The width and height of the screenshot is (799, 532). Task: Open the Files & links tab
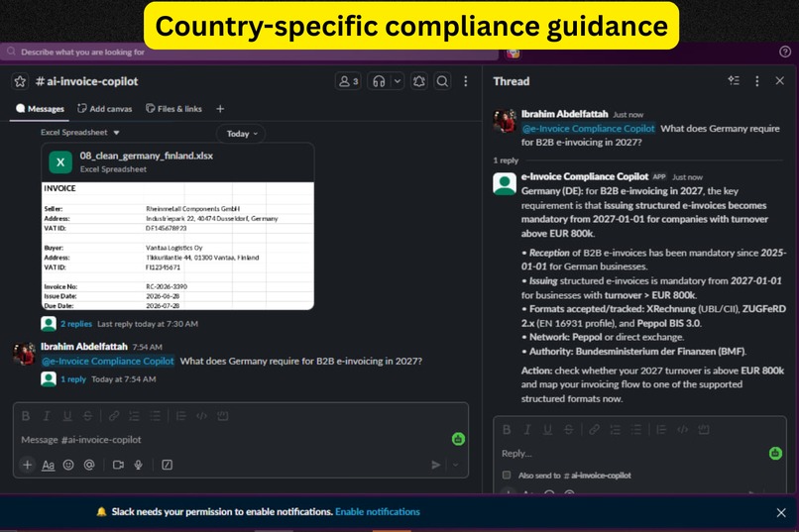(x=173, y=109)
